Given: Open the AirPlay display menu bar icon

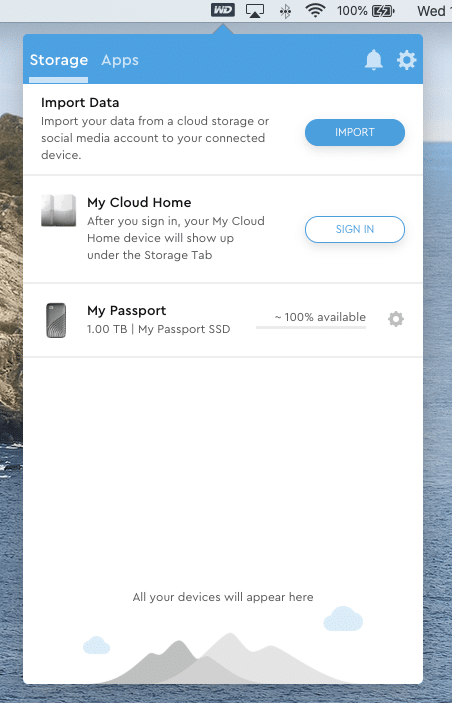Looking at the screenshot, I should tap(255, 10).
